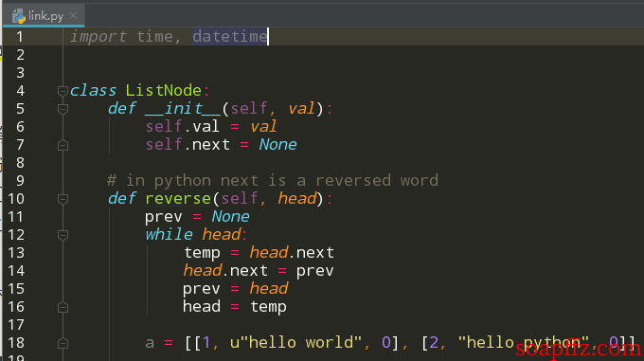Screen dimensions: 644x361
Task: Click fold end marker at line 18
Action: (63, 343)
